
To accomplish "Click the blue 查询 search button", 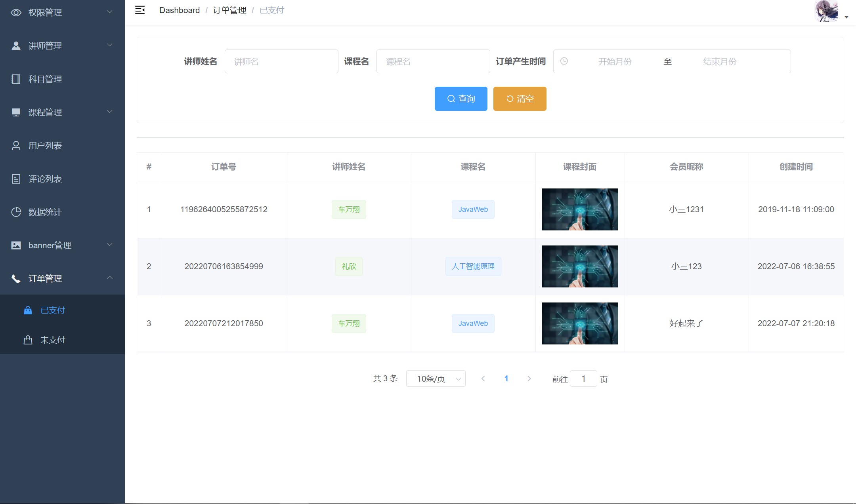I will point(461,99).
